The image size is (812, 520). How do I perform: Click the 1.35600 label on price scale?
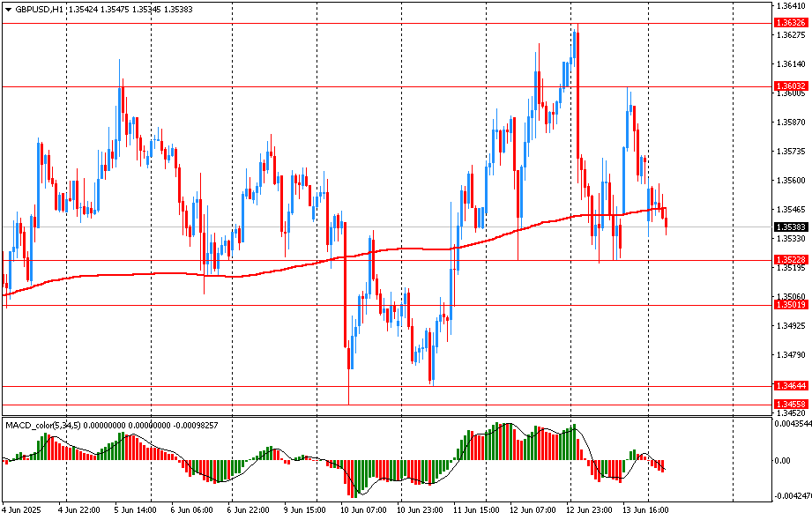click(x=793, y=181)
